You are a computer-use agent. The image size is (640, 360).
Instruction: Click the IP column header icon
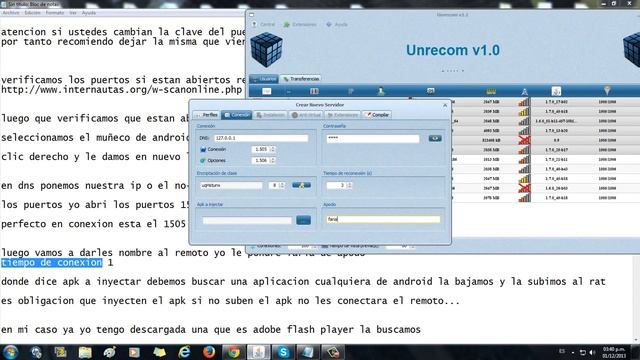coord(351,91)
